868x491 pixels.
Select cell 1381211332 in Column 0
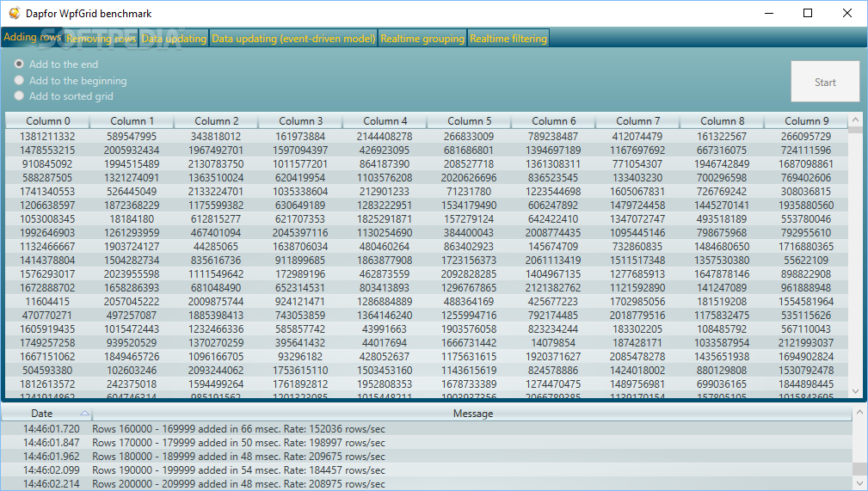[47, 136]
